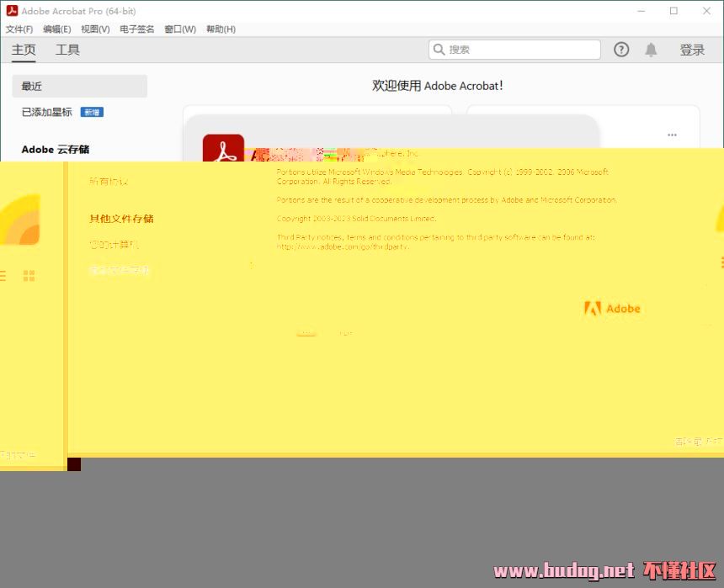Open the help question mark icon
The image size is (724, 588).
tap(621, 50)
